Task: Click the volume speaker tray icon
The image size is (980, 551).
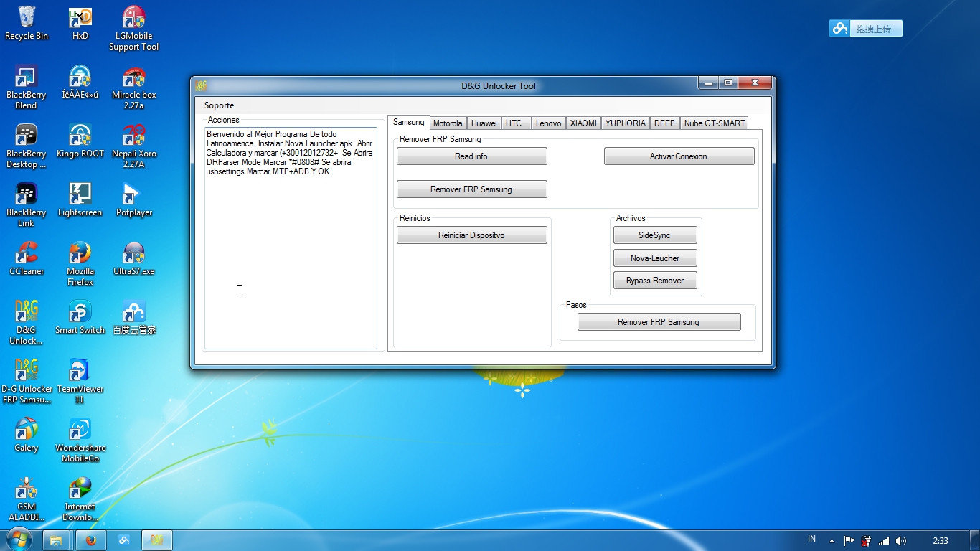Action: coord(901,541)
